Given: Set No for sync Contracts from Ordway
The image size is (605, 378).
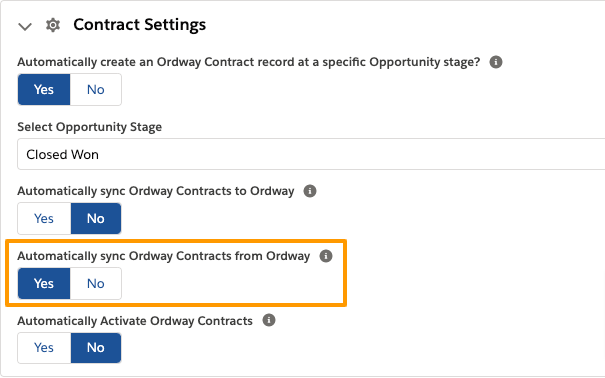Looking at the screenshot, I should (96, 284).
